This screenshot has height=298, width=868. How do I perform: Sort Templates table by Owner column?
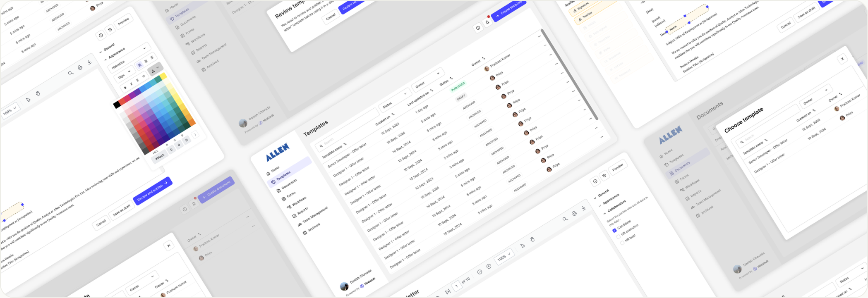click(x=478, y=62)
